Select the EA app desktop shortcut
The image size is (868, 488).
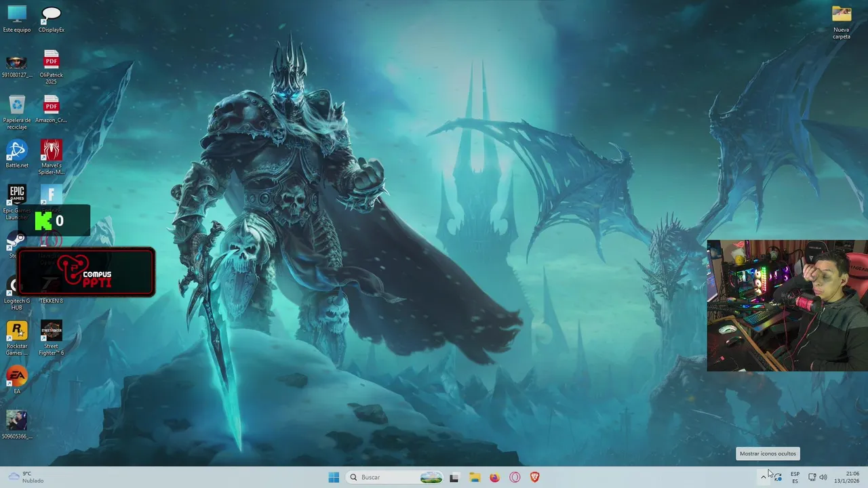tap(17, 380)
